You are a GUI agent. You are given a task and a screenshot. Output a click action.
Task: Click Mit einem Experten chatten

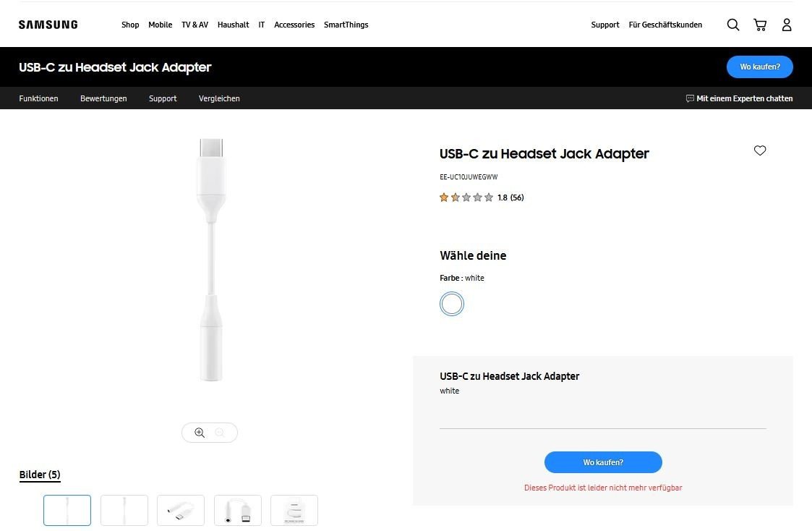point(739,98)
